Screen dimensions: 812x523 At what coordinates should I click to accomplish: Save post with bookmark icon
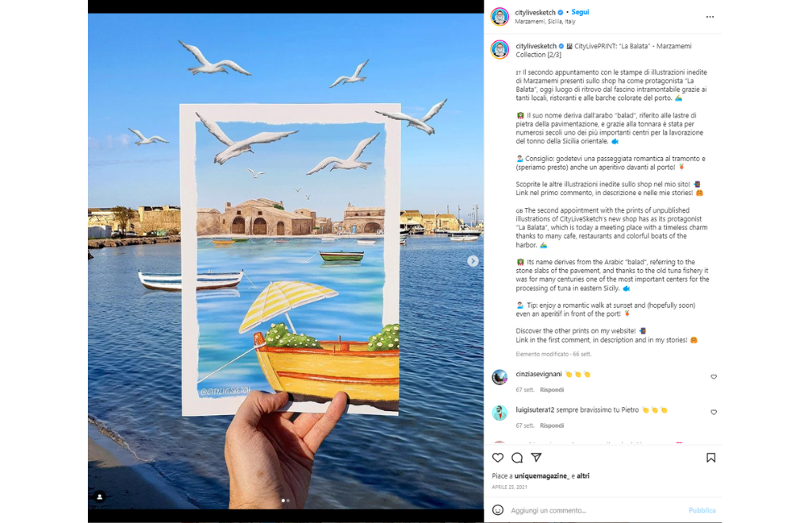[711, 458]
